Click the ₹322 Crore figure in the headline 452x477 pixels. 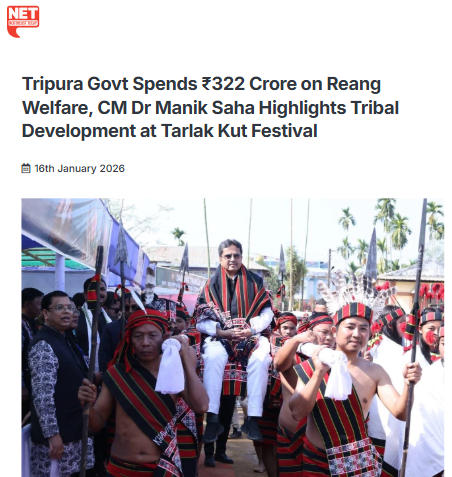click(x=249, y=84)
